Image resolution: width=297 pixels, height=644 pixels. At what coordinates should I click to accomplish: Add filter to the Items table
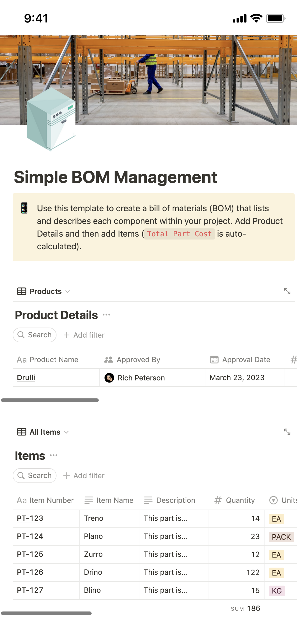click(84, 476)
